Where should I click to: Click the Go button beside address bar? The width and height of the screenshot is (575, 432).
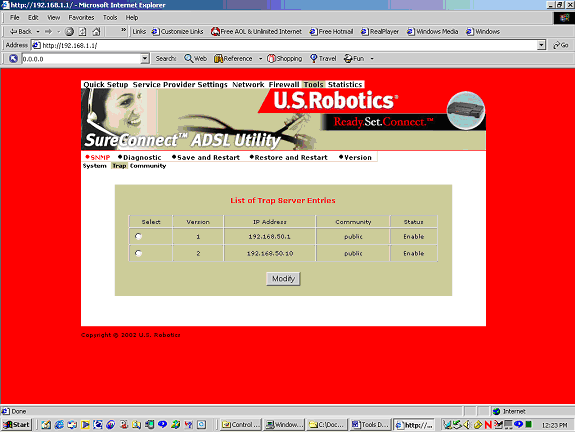click(x=561, y=45)
